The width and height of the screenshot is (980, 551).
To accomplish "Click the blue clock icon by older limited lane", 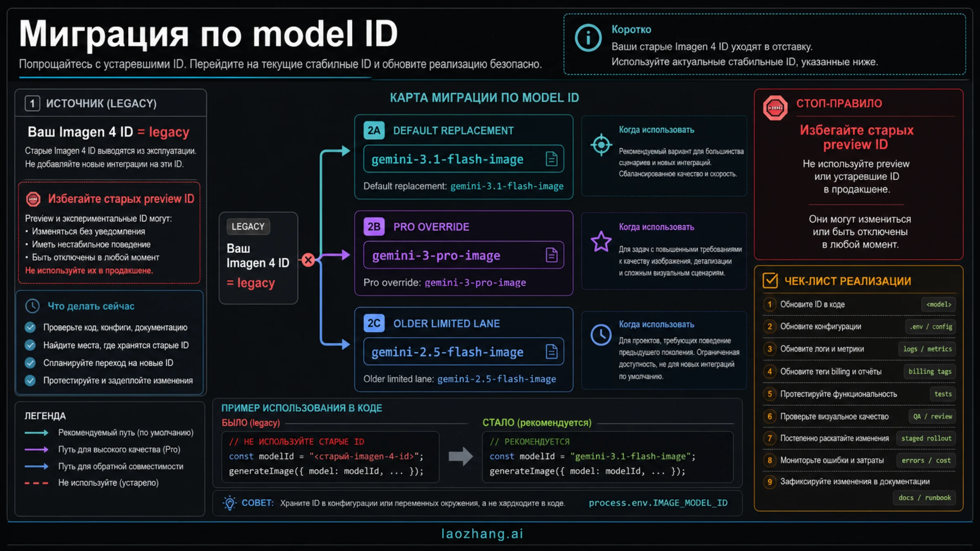I will coord(601,335).
